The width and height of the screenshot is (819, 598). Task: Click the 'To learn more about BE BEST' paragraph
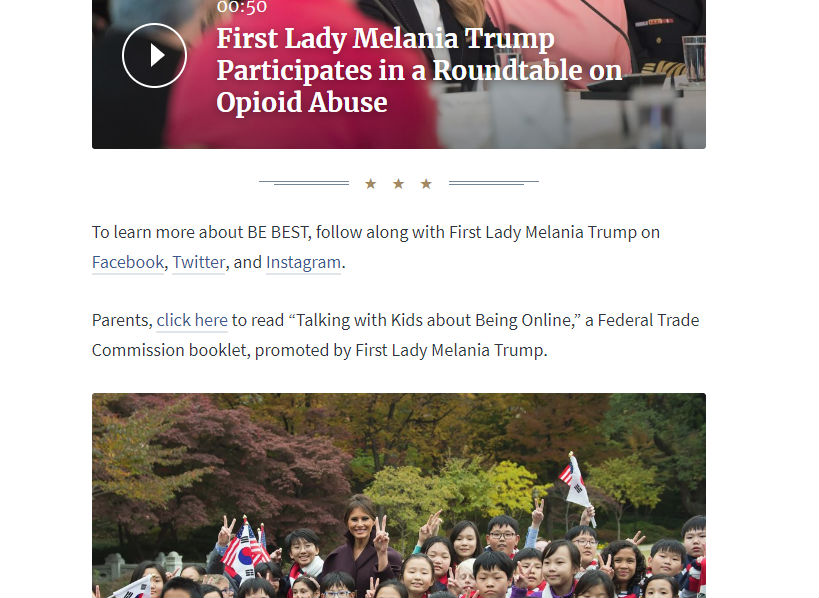point(376,247)
